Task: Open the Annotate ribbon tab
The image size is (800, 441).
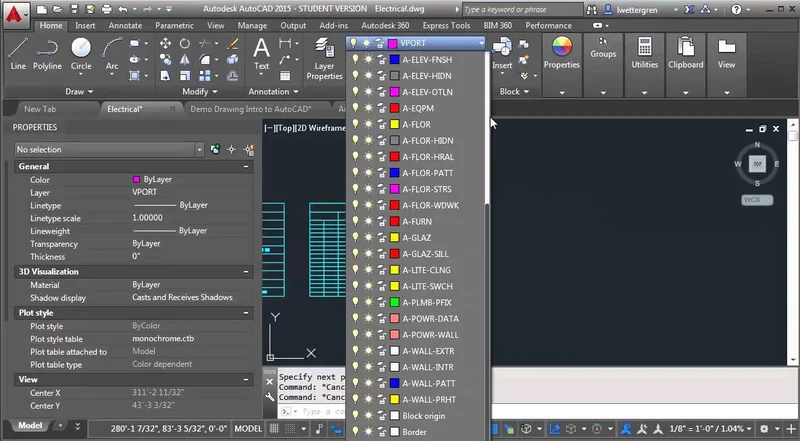Action: click(x=125, y=26)
